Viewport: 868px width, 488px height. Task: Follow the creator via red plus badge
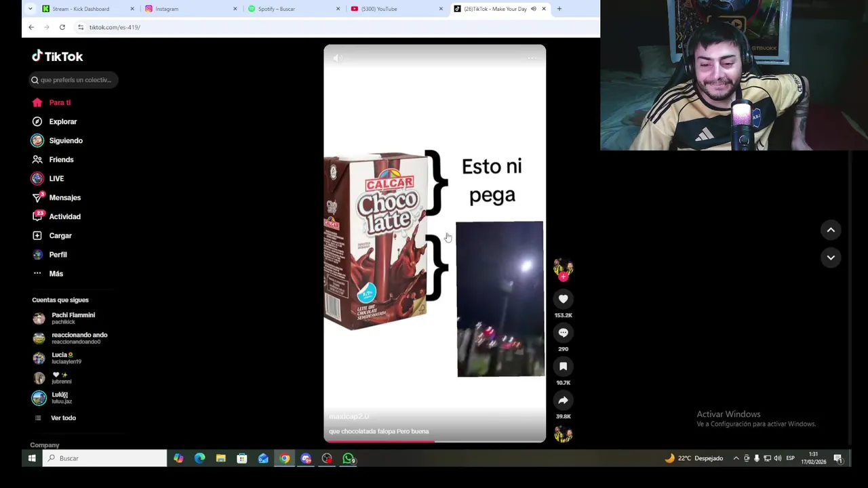(x=563, y=277)
